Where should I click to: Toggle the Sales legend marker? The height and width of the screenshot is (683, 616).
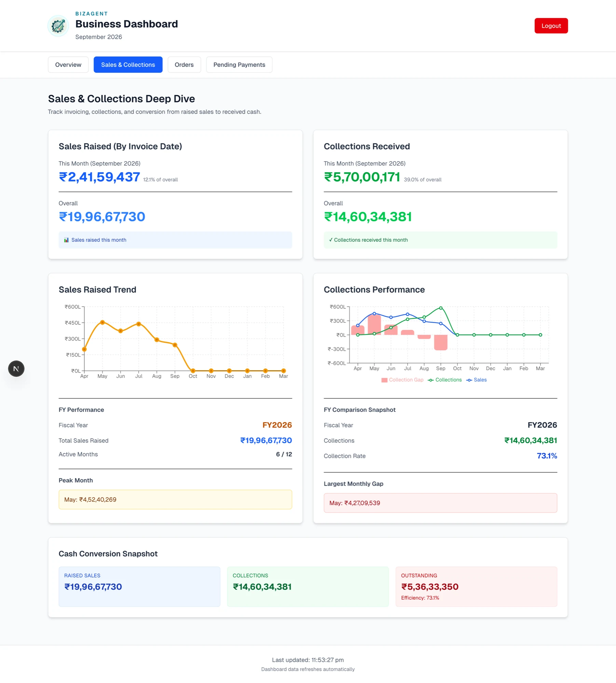tap(469, 380)
